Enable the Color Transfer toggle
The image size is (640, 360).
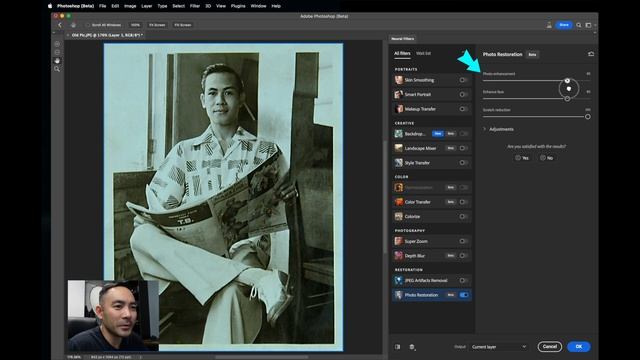463,202
